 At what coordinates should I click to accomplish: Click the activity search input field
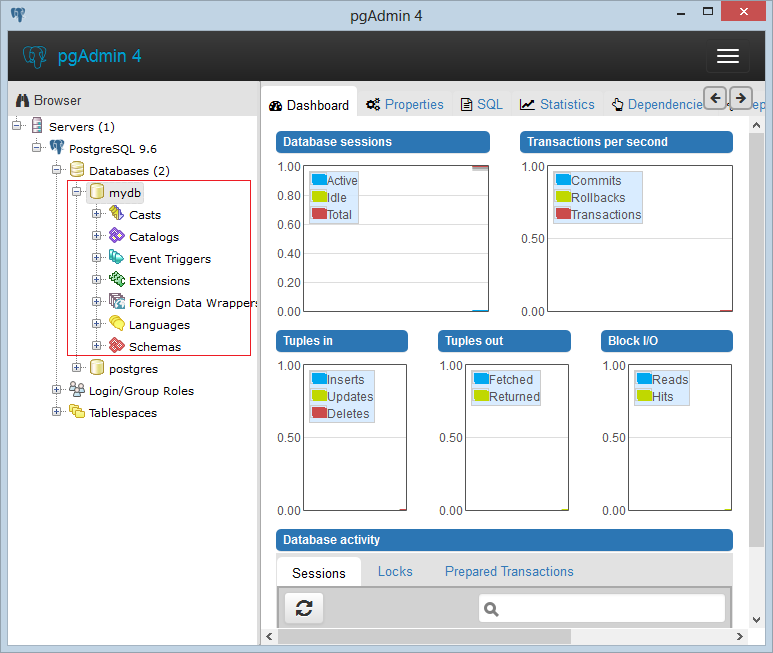[x=602, y=609]
